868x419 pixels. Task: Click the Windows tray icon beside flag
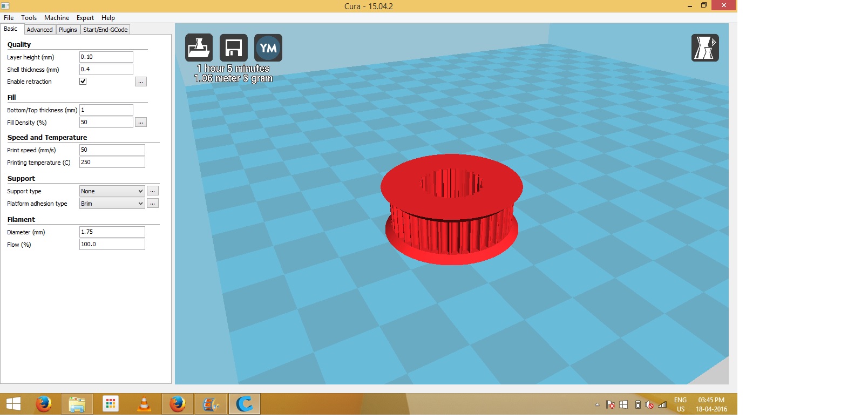pos(623,404)
